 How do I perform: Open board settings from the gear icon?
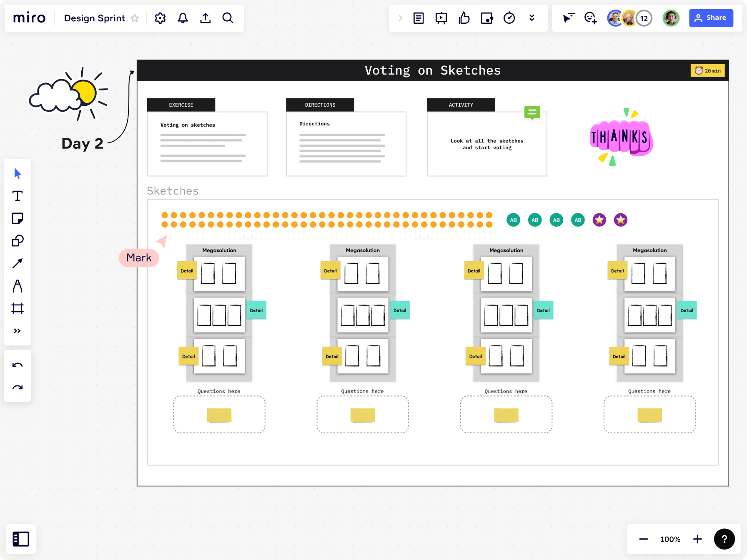160,18
